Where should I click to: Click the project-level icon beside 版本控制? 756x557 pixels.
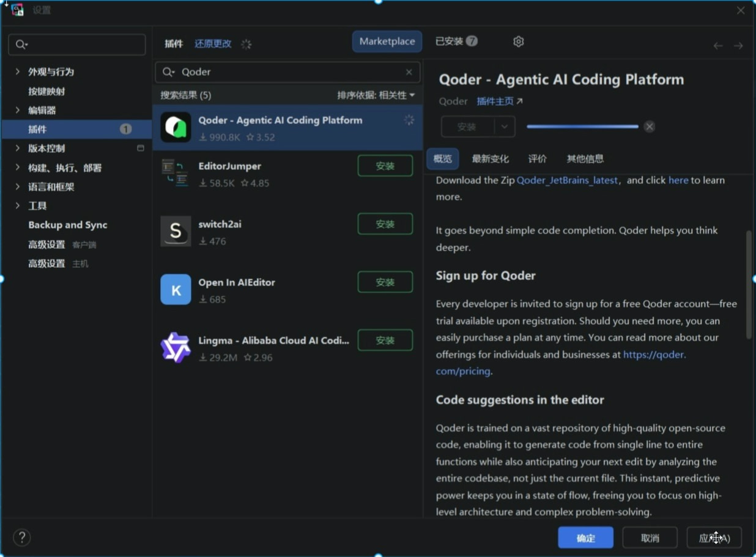tap(141, 148)
